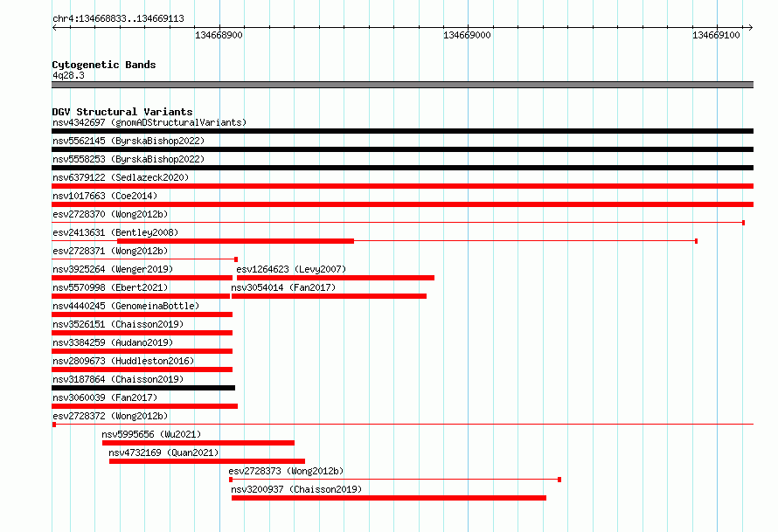Click the red bar under nsv3054014 (Fan2017)
The image size is (778, 532).
[x=329, y=296]
